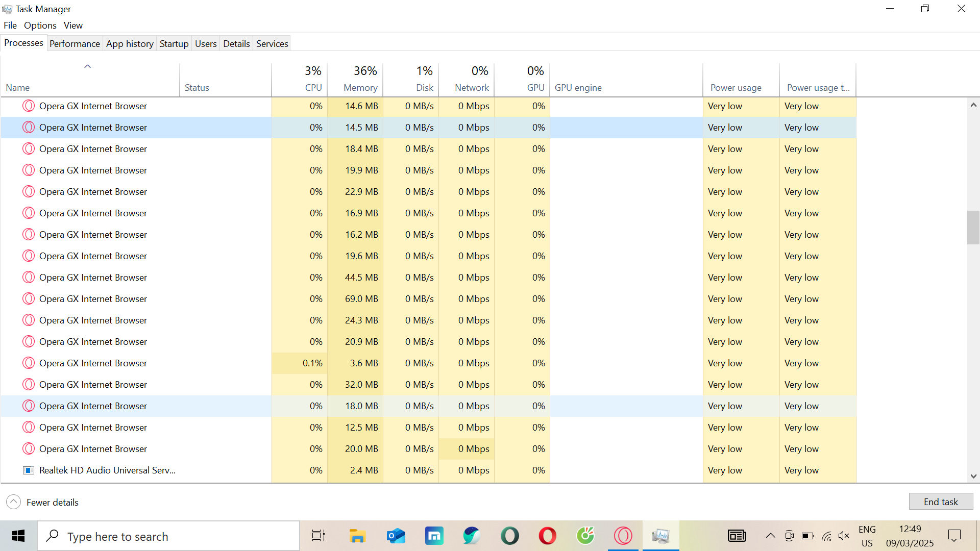Open notification center icon

(954, 536)
